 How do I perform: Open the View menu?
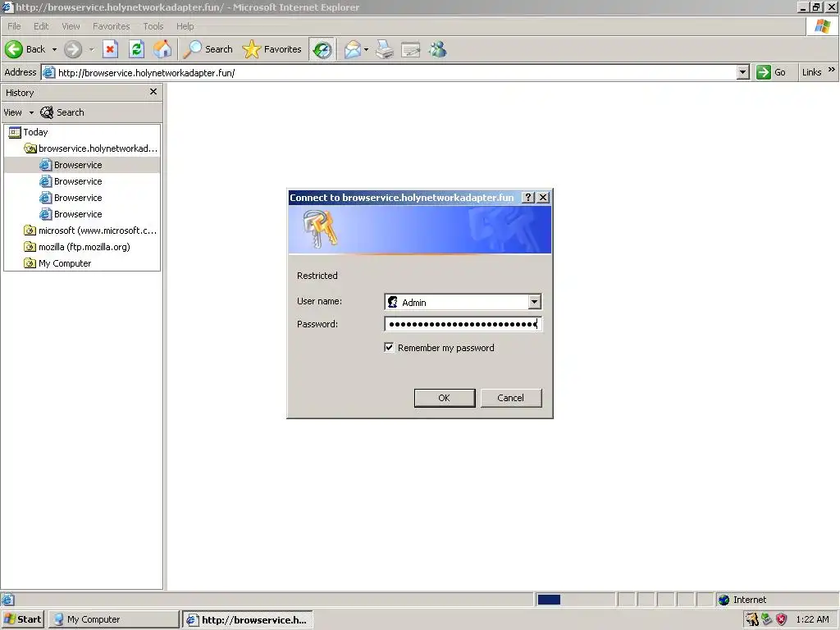71,26
